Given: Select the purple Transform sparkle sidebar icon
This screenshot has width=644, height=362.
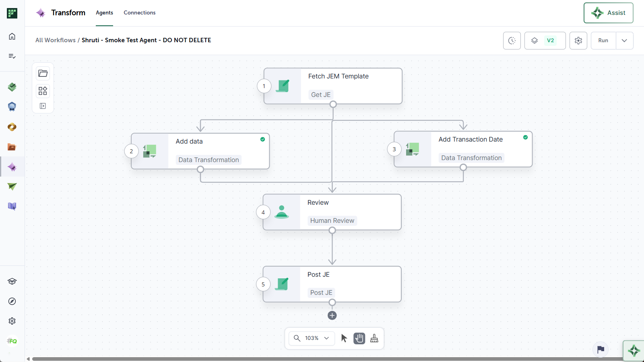Looking at the screenshot, I should pos(12,167).
